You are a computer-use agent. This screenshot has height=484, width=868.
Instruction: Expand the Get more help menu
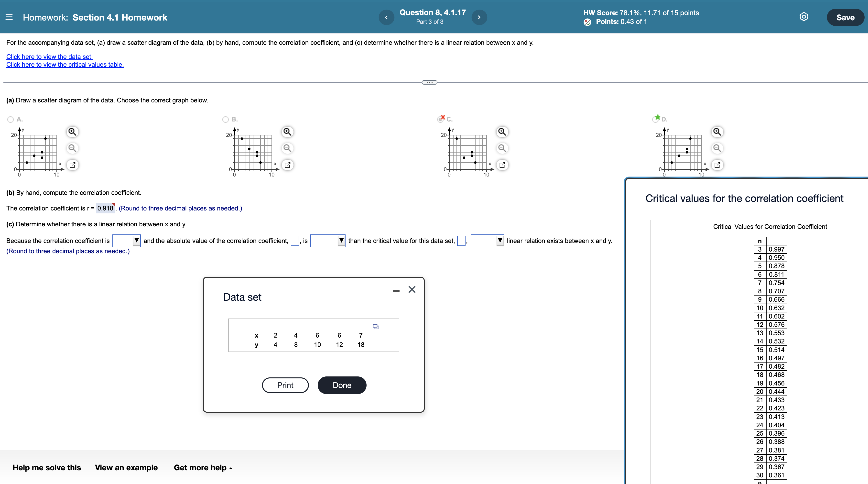tap(203, 467)
